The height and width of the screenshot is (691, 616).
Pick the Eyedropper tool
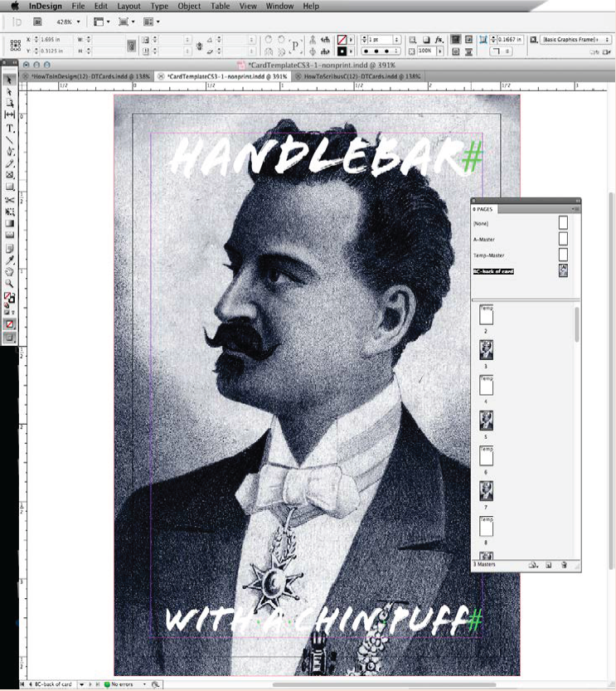pos(10,260)
